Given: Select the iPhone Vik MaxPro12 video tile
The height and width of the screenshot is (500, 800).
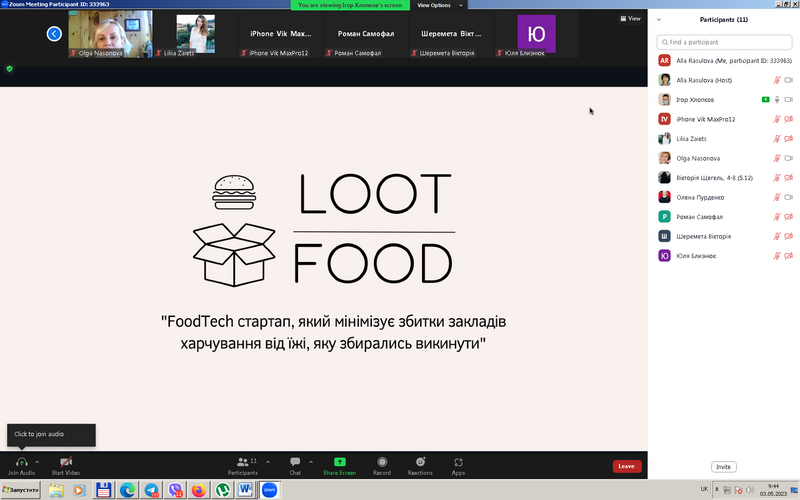Looking at the screenshot, I should (281, 34).
